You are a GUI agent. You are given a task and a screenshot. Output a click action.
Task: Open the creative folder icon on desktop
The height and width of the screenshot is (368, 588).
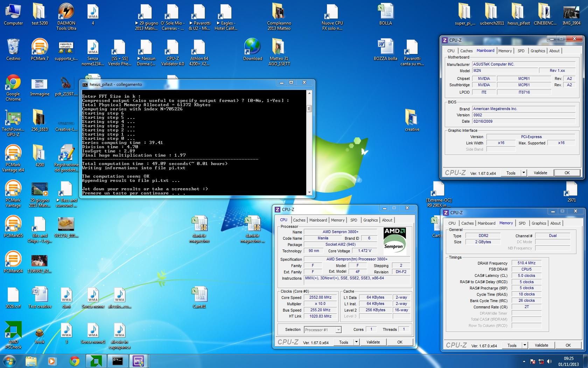(412, 121)
